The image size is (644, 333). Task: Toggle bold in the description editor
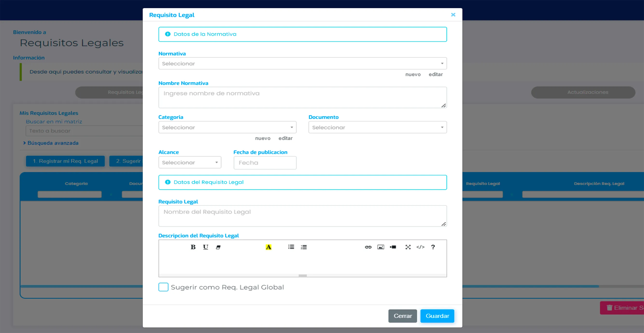(193, 247)
